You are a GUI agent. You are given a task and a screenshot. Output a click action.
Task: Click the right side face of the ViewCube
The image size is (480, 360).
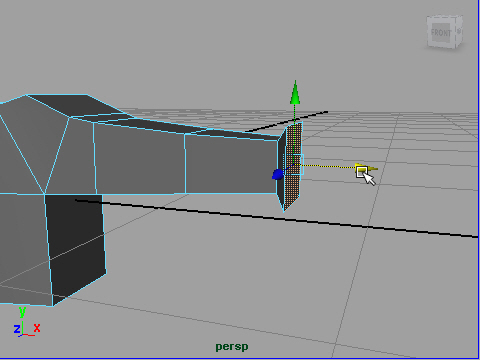(458, 31)
